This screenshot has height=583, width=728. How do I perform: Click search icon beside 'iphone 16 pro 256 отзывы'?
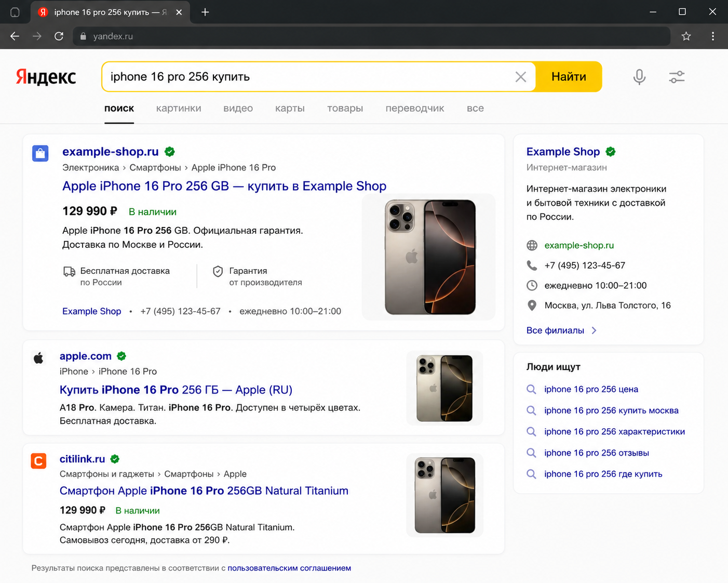[x=531, y=453]
